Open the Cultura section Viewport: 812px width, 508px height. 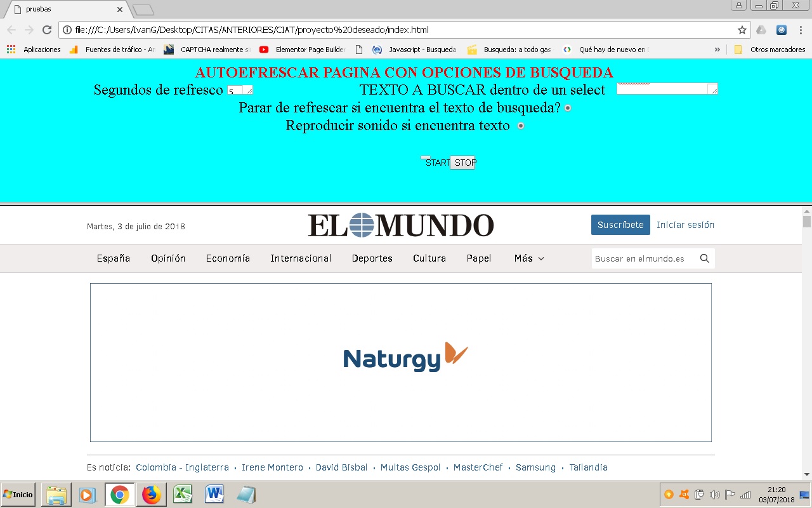pyautogui.click(x=429, y=258)
